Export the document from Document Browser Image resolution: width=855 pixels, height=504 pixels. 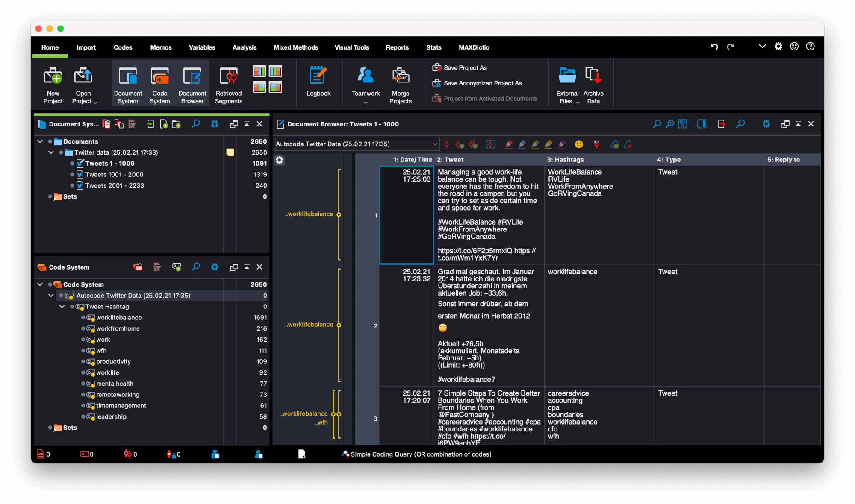coord(721,124)
